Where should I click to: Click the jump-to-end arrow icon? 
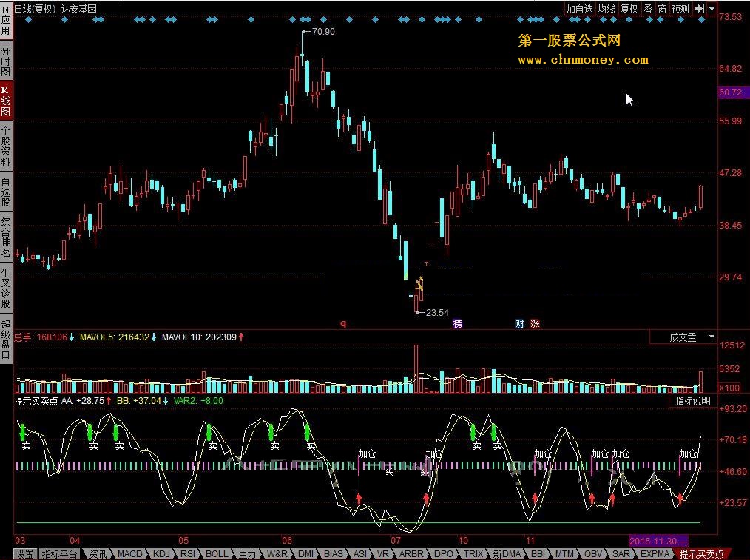[x=700, y=9]
